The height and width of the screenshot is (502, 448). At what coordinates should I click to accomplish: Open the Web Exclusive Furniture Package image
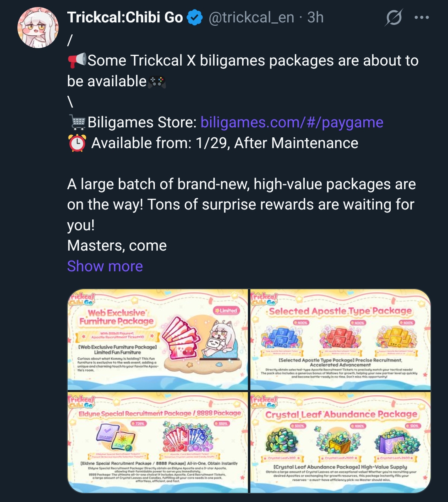tap(158, 339)
